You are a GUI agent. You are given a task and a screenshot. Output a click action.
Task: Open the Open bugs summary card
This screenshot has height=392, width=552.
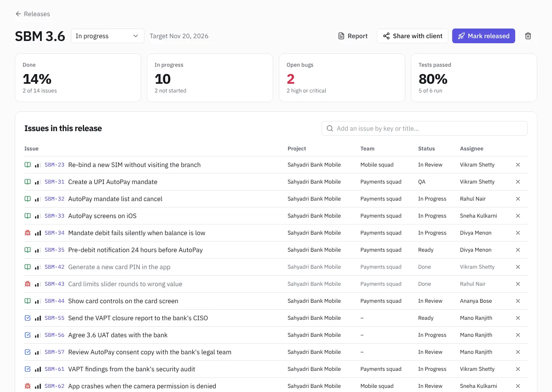coord(342,78)
